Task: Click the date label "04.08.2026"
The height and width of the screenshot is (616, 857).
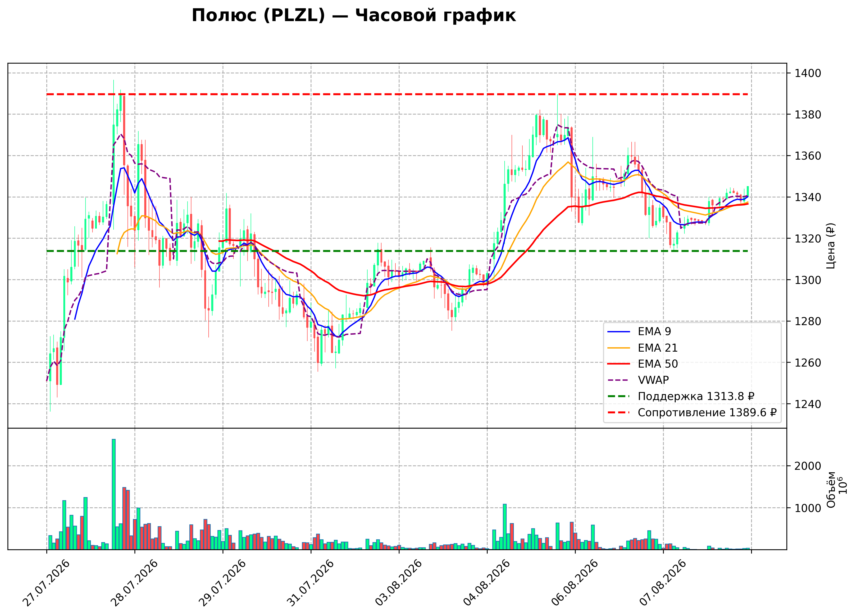Action: [x=487, y=583]
